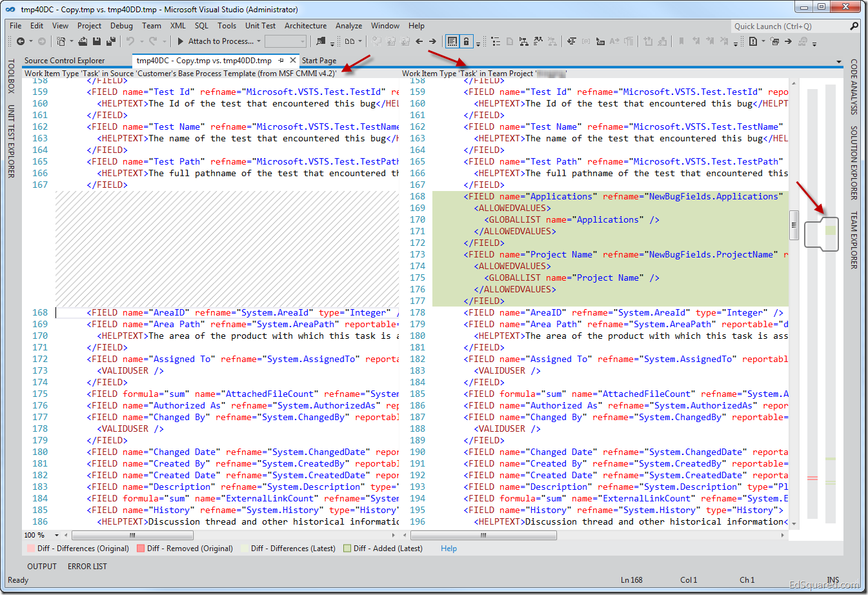868x595 pixels.
Task: Open the Attach to Process dropdown arrow
Action: coord(259,41)
